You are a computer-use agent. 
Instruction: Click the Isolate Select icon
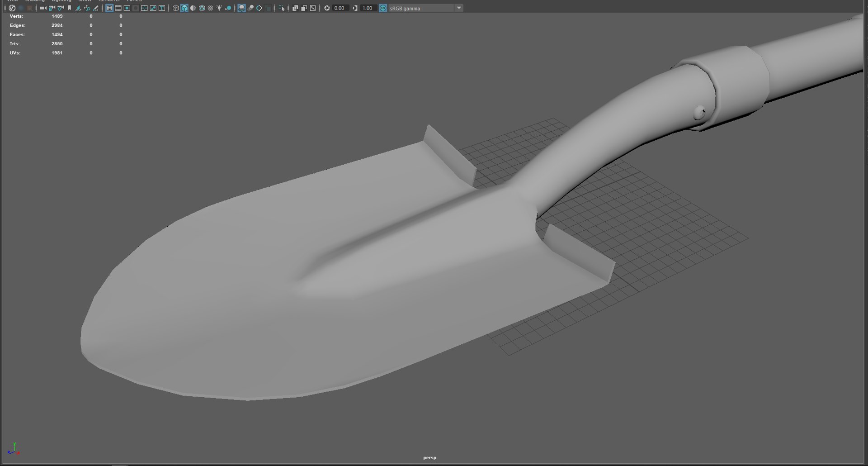click(282, 8)
